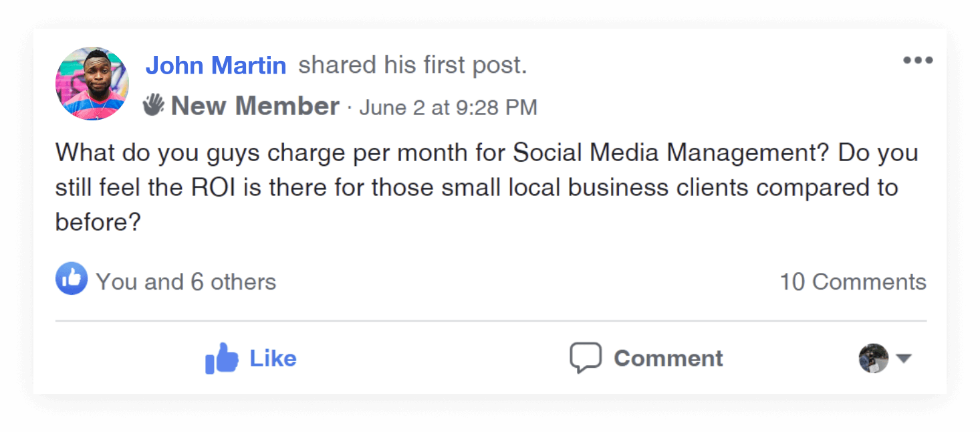Click the word "before?" ending the post
The height and width of the screenshot is (432, 980).
pyautogui.click(x=98, y=223)
